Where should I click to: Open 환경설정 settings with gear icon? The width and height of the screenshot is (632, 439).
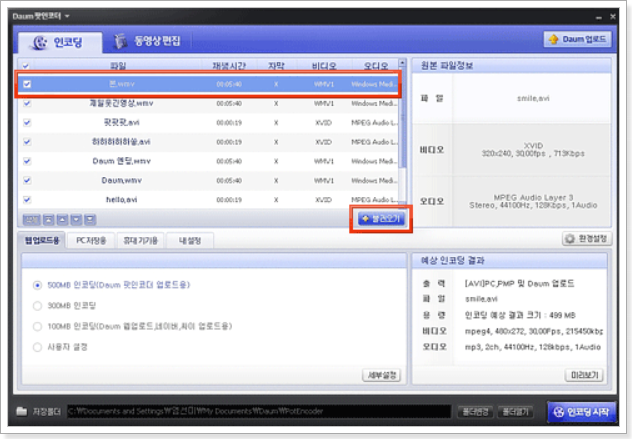coord(587,239)
